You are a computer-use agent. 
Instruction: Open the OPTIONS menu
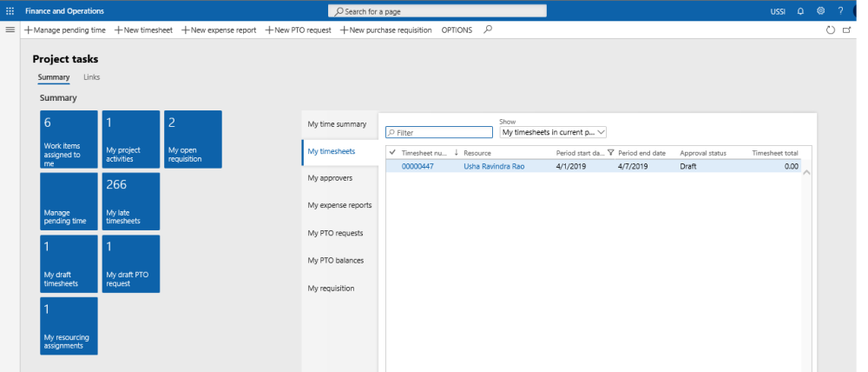pos(457,30)
